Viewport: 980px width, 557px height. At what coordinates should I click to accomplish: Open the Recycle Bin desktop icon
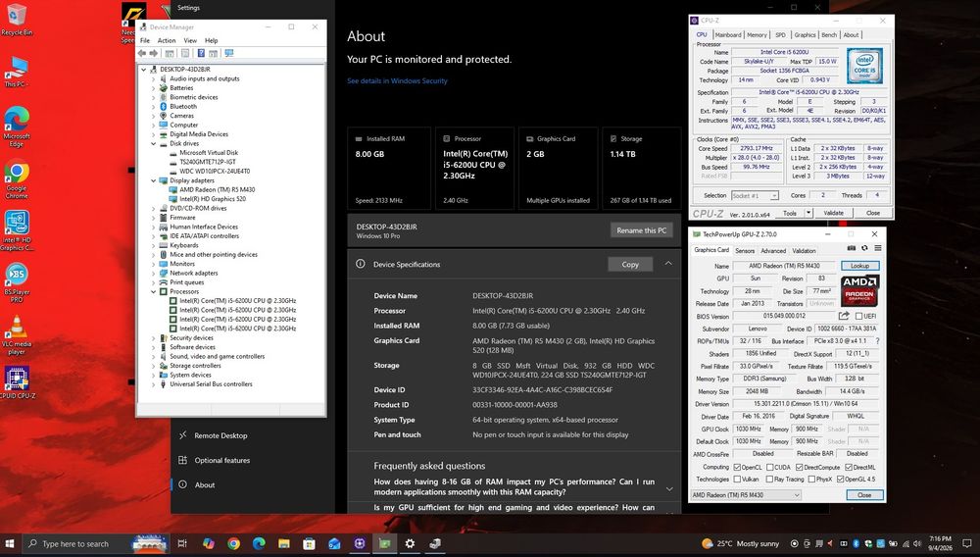point(17,19)
